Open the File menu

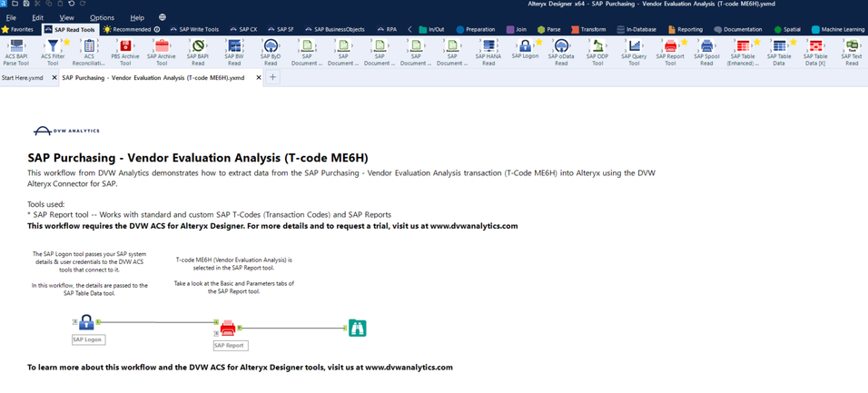[11, 18]
